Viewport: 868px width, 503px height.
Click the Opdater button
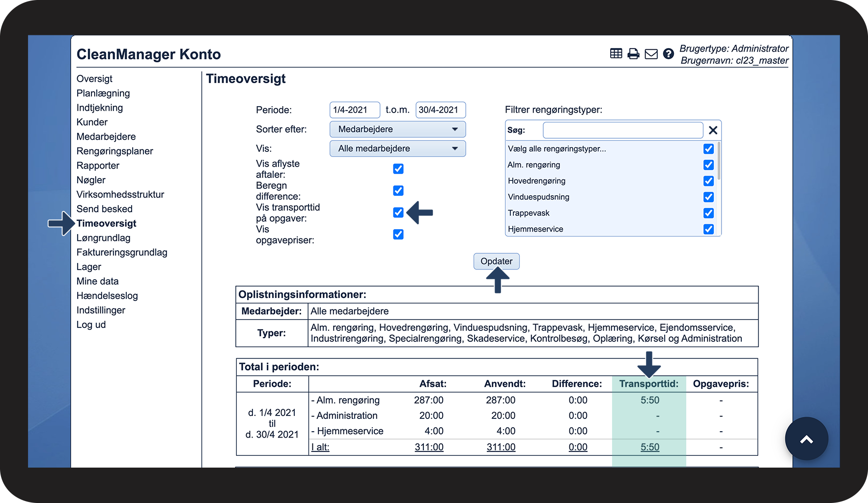pos(496,261)
